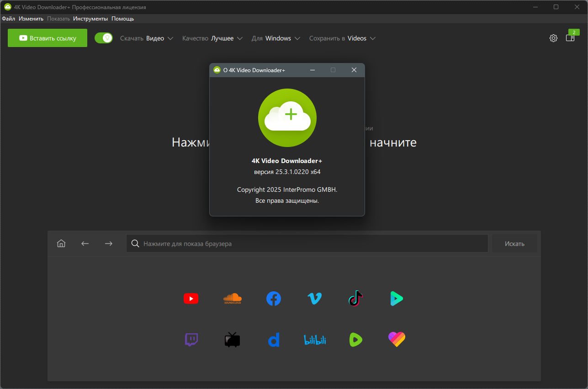Image resolution: width=588 pixels, height=389 pixels.
Task: Open the YouTube site shortcut
Action: [191, 299]
